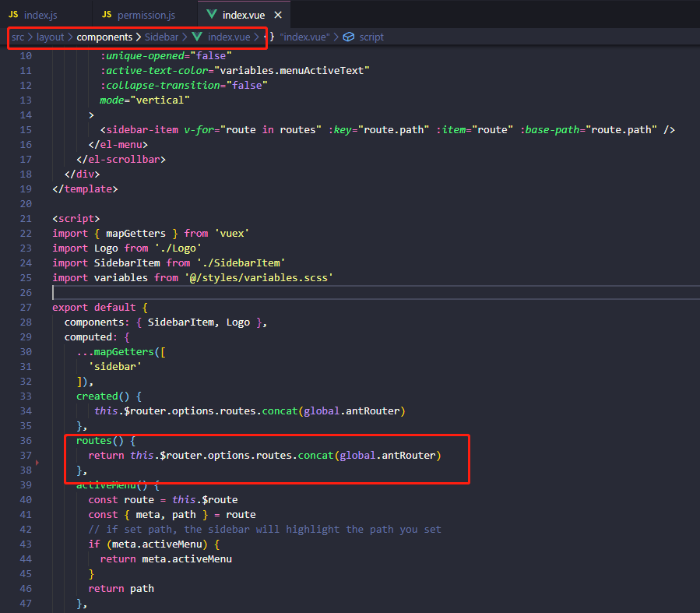Click mode="vertical" attribute on line 13
The image size is (700, 613).
tap(145, 100)
